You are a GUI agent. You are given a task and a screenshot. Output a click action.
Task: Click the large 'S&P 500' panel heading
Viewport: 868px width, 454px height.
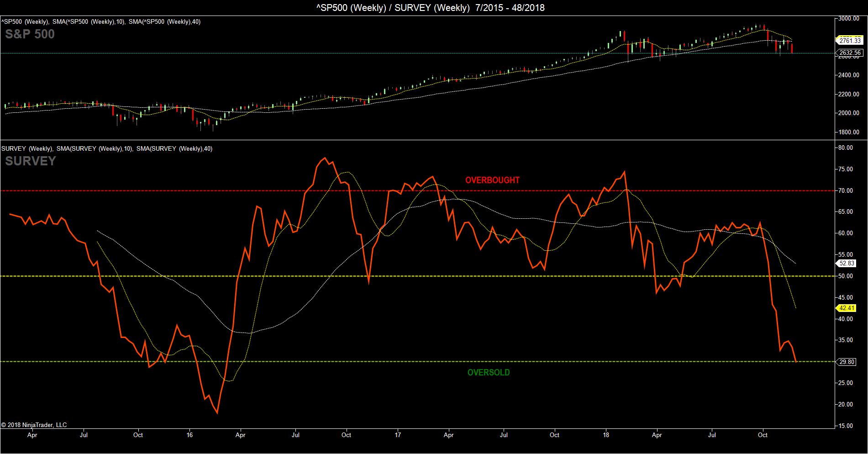[x=30, y=34]
